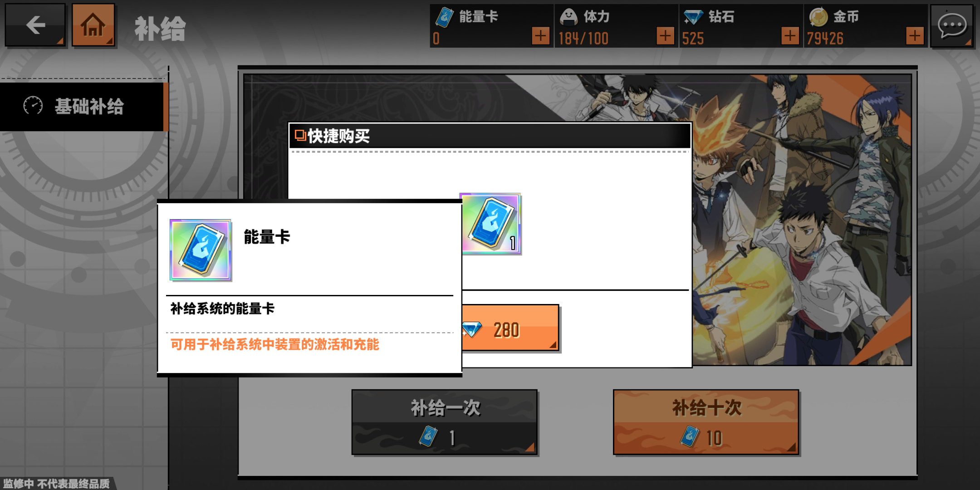980x490 pixels.
Task: Add more 能量卡 with plus button
Action: click(540, 35)
